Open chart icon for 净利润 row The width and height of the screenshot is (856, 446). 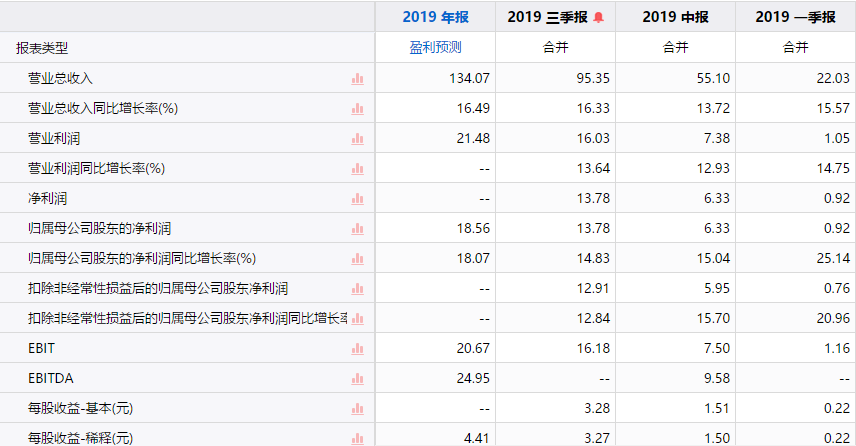[358, 199]
